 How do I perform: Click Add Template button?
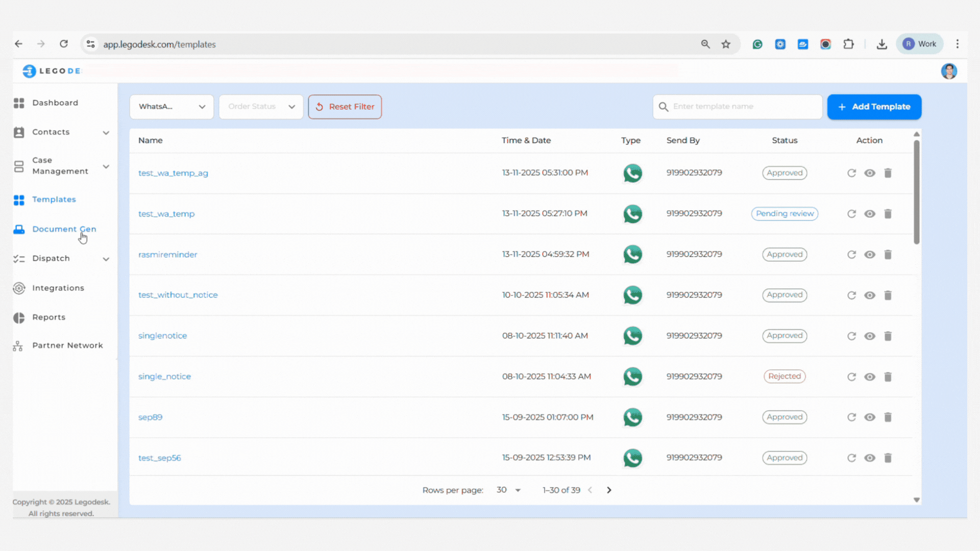point(874,107)
